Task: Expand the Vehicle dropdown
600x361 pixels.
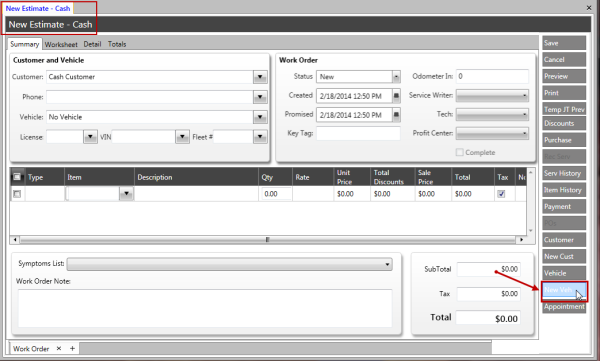Action: tap(260, 117)
